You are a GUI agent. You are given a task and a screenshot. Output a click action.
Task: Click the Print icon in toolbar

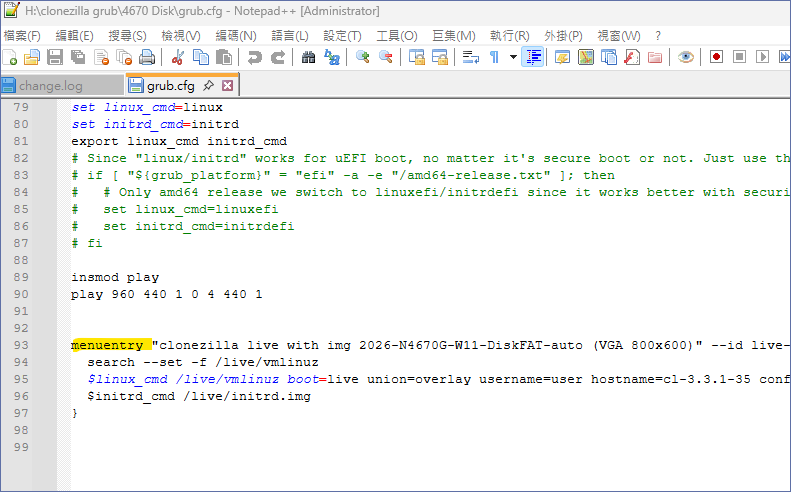tap(147, 57)
